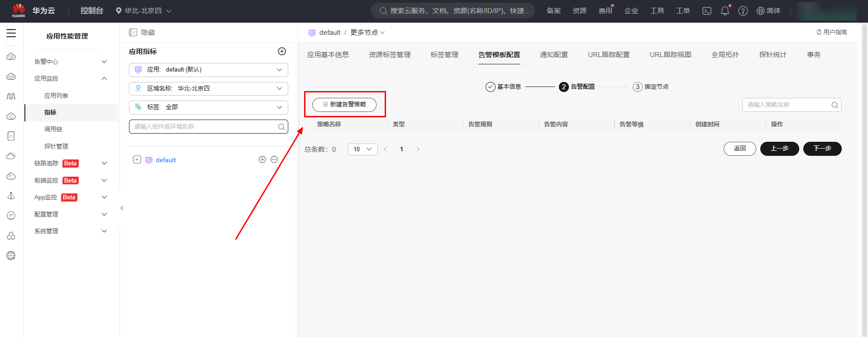Open the page size 10 dropdown
This screenshot has width=868, height=337.
(362, 149)
